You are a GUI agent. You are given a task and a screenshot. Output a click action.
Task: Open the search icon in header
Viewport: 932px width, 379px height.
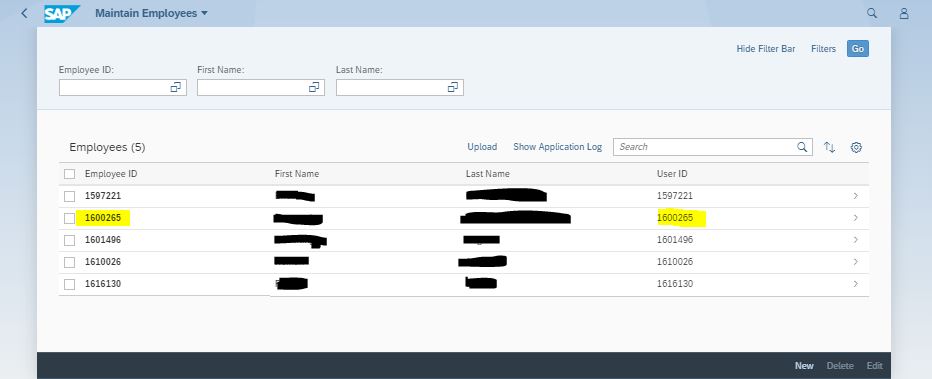coord(872,13)
